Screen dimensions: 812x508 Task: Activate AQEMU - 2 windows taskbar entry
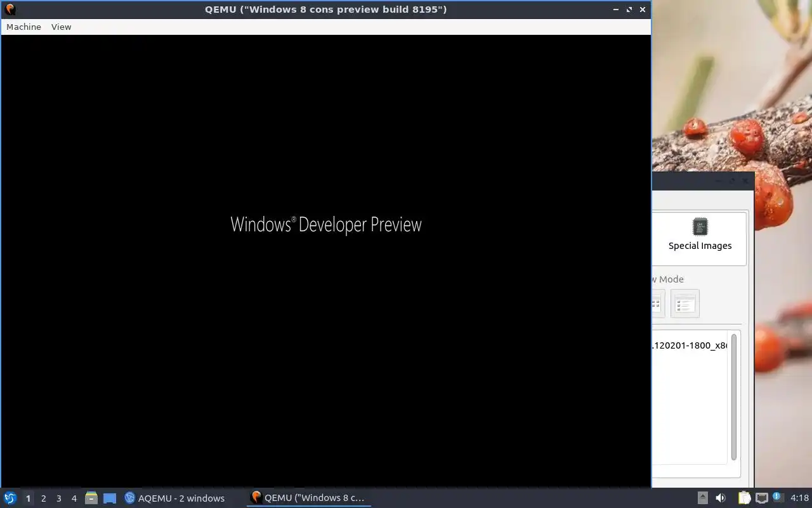click(x=175, y=498)
